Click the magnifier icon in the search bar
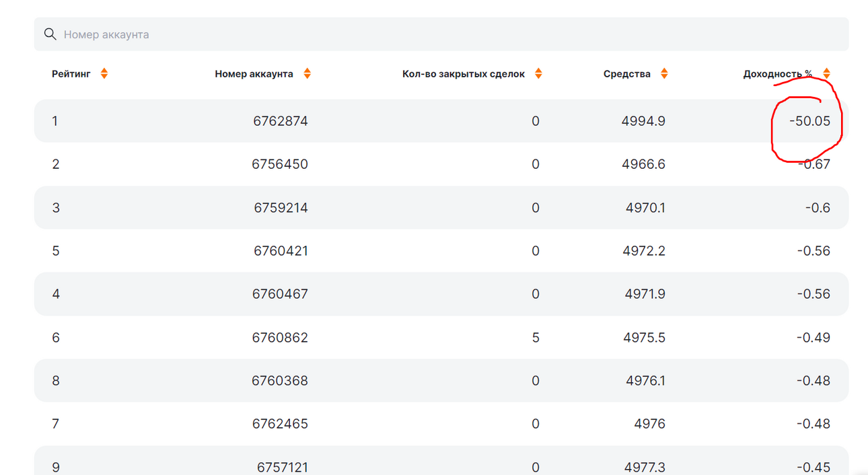This screenshot has width=868, height=475. tap(50, 34)
